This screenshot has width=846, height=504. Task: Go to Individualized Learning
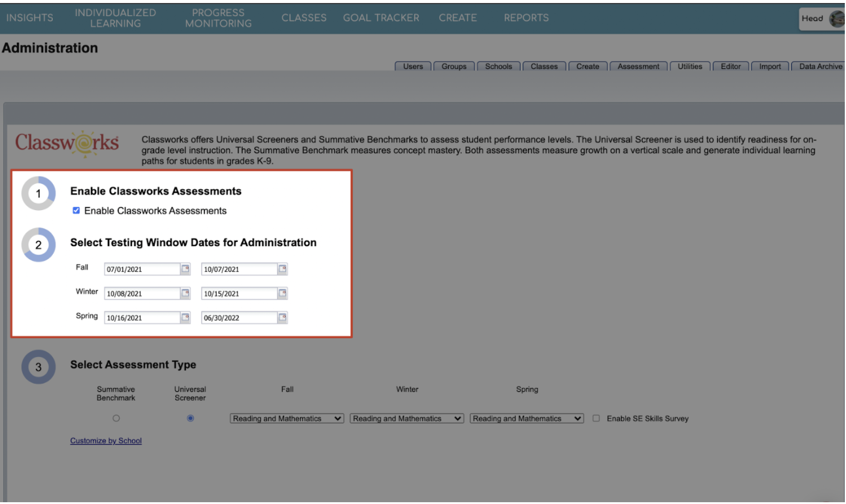115,18
